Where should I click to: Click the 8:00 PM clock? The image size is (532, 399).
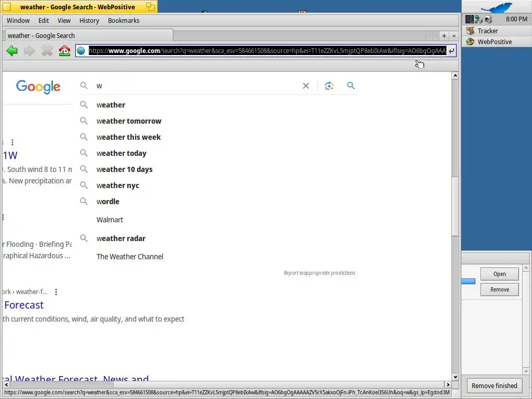(516, 19)
